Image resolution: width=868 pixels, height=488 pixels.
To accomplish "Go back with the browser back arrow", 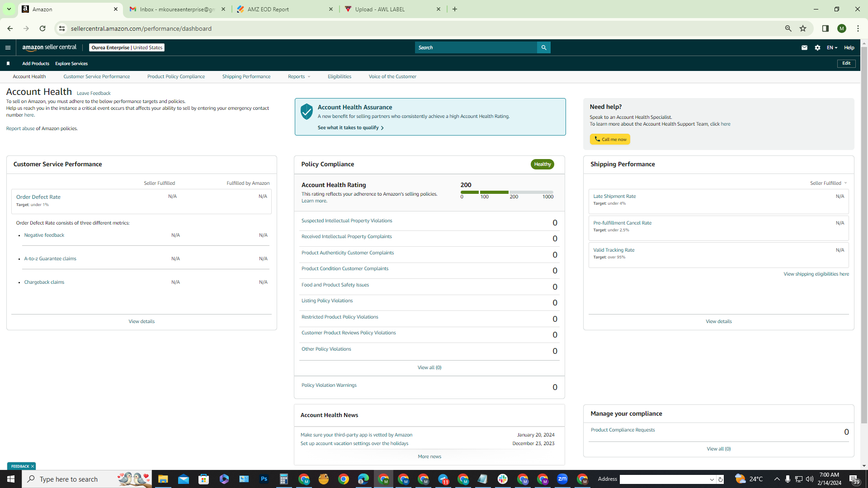I will [x=10, y=28].
